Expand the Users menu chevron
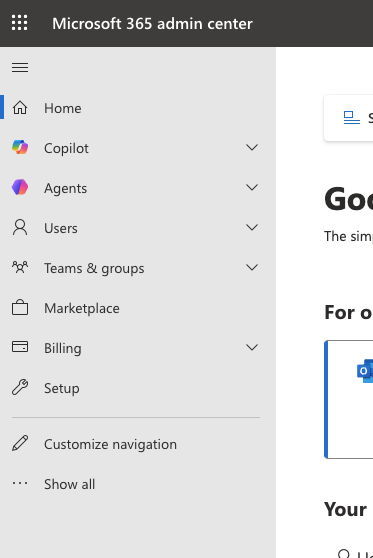This screenshot has height=558, width=373. click(x=252, y=227)
